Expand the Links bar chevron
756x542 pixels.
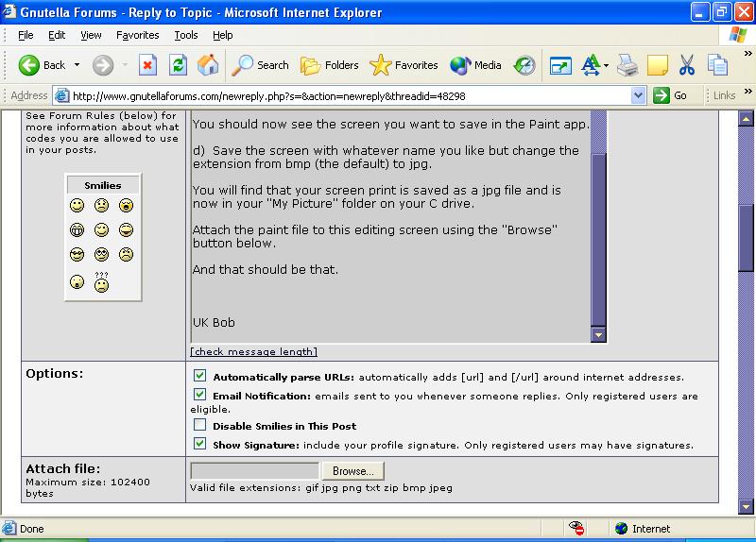tap(747, 91)
